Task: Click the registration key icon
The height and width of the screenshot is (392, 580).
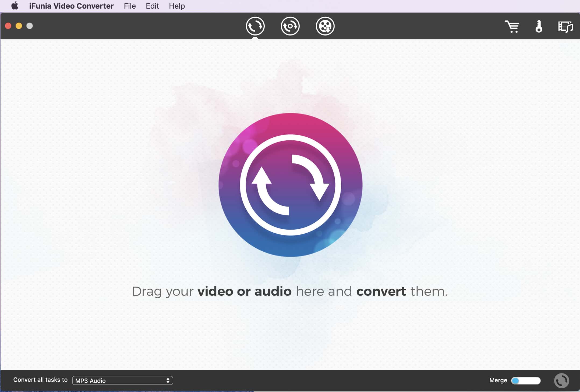Action: (539, 26)
